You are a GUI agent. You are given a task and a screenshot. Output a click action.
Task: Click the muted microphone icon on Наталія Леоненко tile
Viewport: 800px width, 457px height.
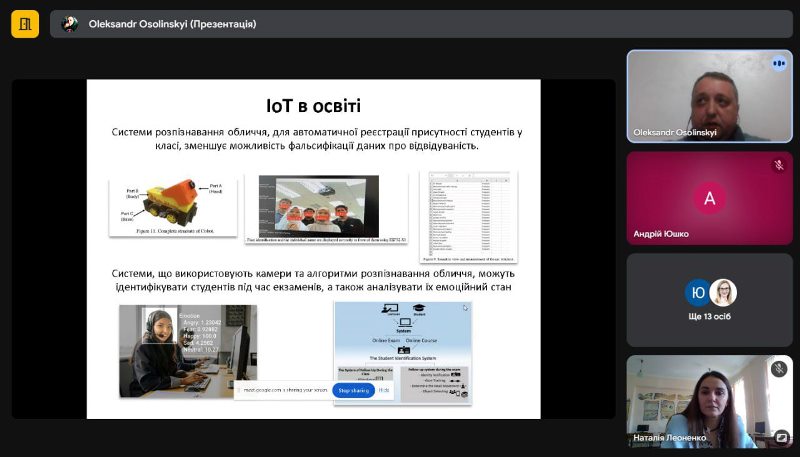[x=778, y=369]
